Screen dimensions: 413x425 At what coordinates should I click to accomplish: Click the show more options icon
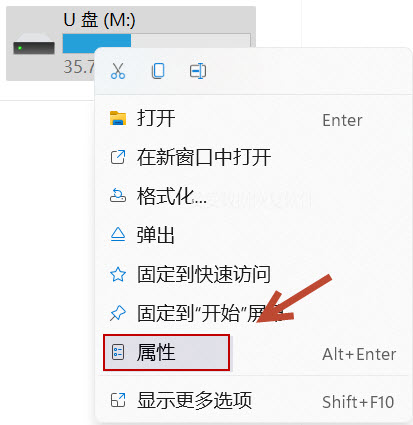coord(118,400)
